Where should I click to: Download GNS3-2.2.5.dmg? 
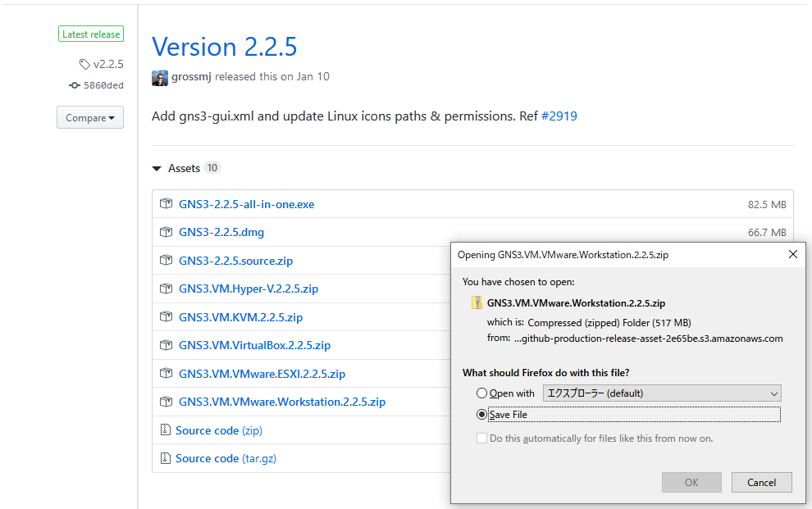coord(221,232)
